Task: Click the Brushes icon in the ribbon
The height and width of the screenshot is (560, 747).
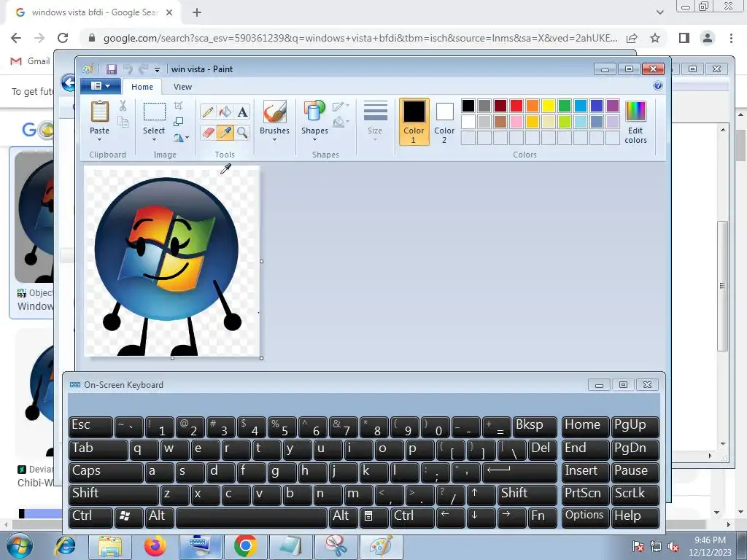Action: tap(274, 112)
